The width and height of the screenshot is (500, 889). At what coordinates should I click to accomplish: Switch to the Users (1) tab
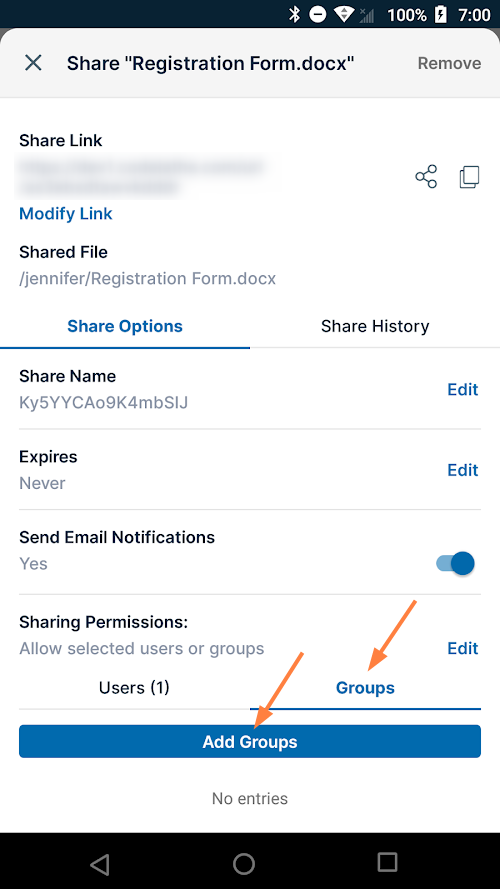[134, 688]
